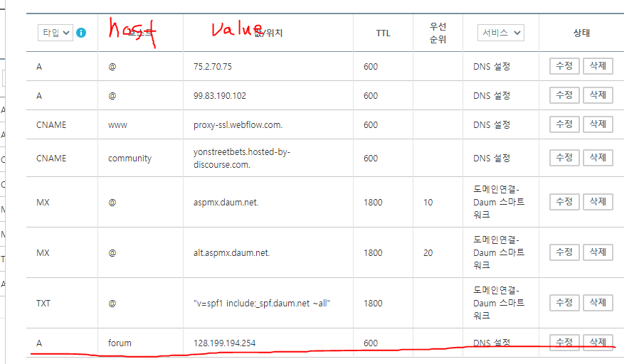Select the value 75.2.70.75
This screenshot has width=639, height=364.
[x=213, y=66]
